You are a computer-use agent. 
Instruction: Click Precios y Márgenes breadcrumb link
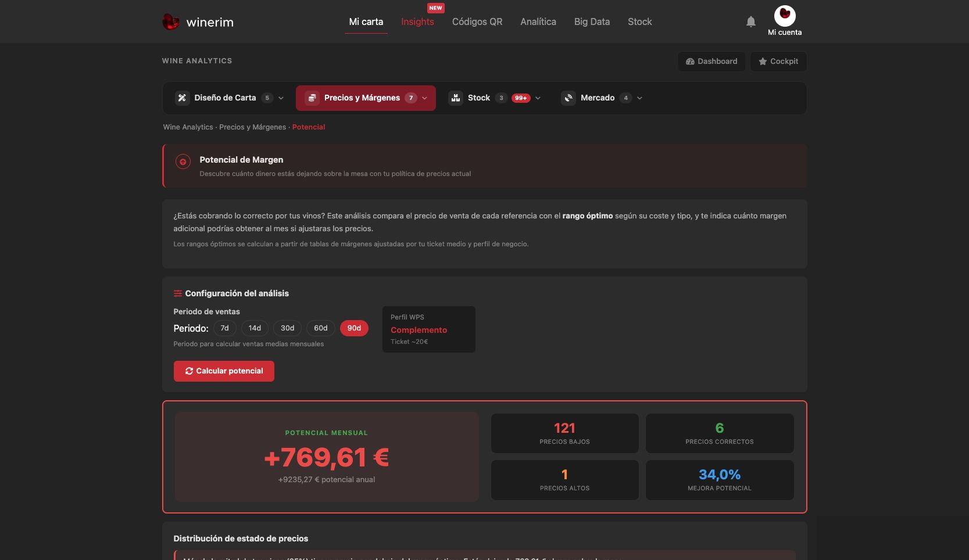coord(252,127)
